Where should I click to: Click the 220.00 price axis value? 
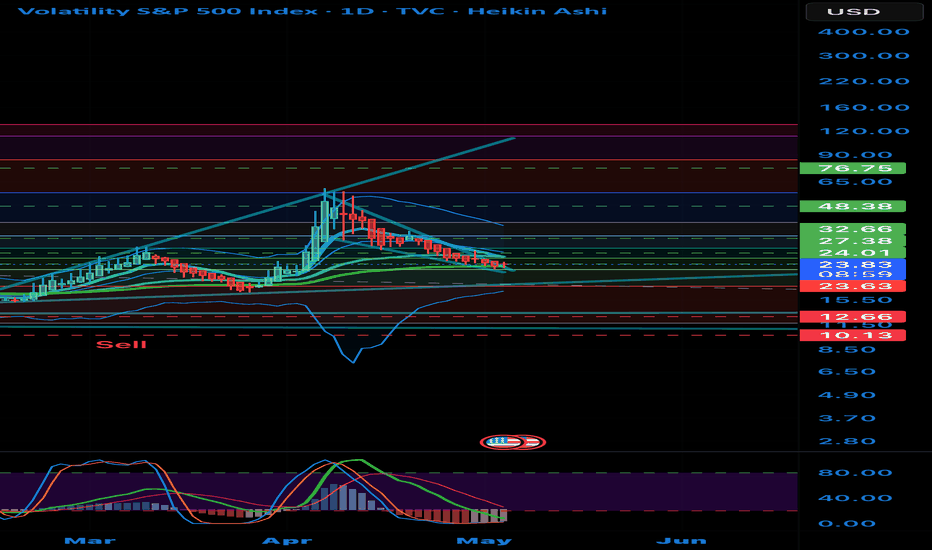[864, 81]
